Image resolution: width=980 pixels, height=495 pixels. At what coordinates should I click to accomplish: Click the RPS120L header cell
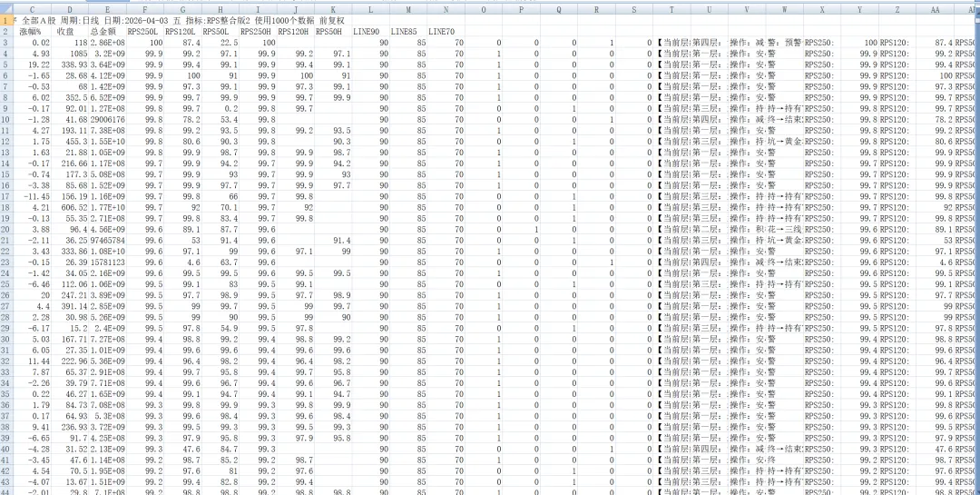(x=182, y=32)
